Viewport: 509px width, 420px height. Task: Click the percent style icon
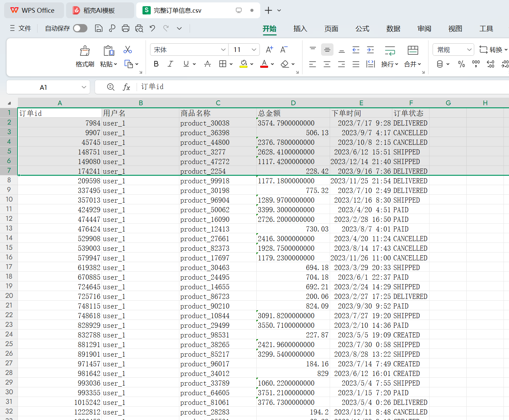click(x=461, y=64)
